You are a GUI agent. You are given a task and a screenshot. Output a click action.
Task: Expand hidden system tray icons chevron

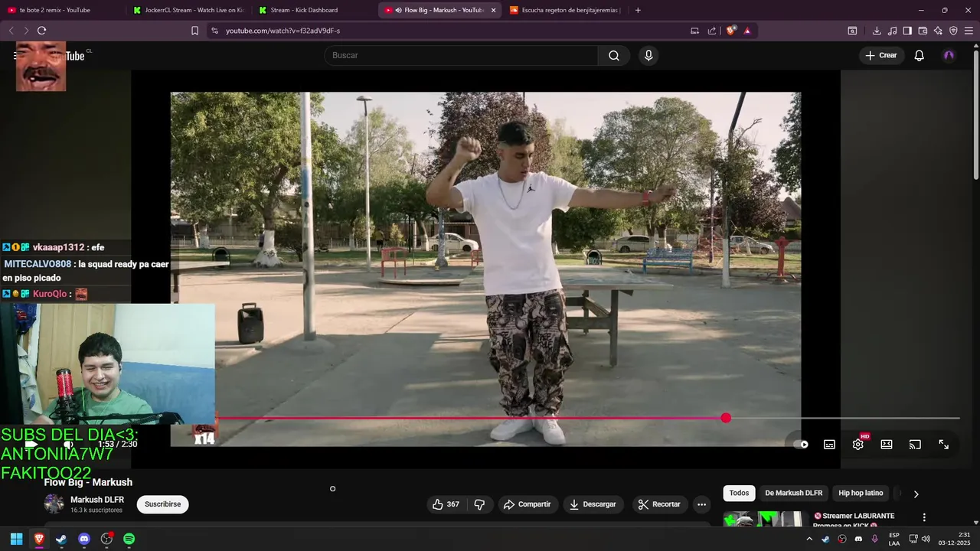coord(809,539)
